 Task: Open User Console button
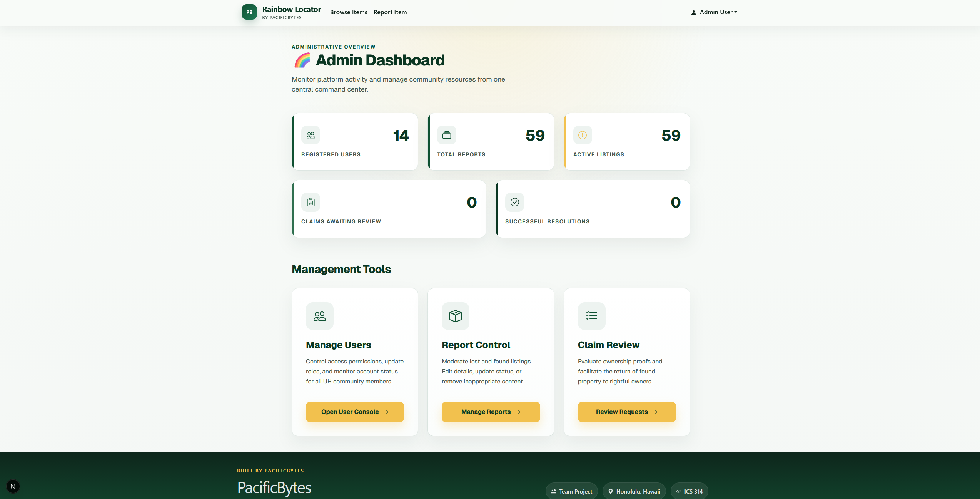355,412
